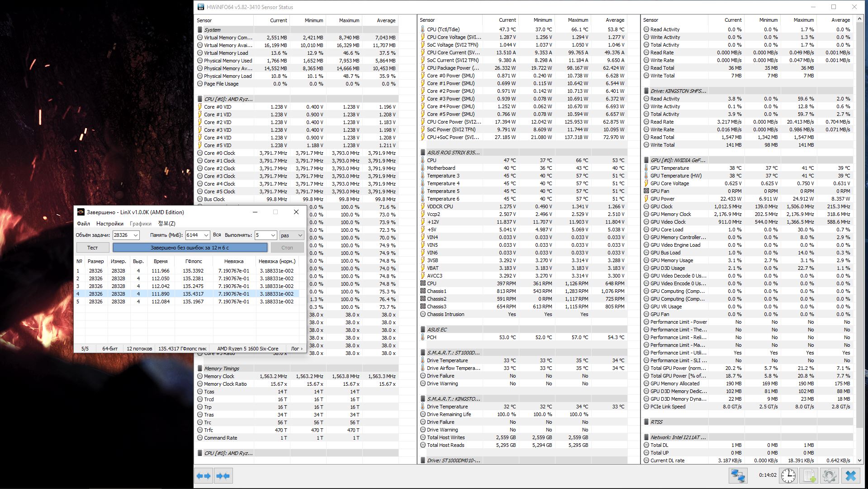This screenshot has height=489, width=868.
Task: Select the Total Host Writes sensor row
Action: (523, 437)
